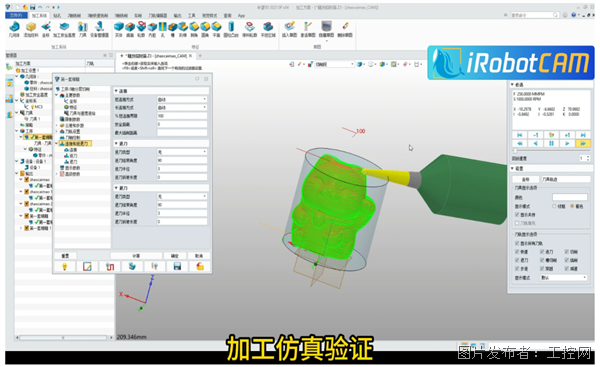Select the Surface (曲面) feature icon
This screenshot has height=367, width=600.
130,29
